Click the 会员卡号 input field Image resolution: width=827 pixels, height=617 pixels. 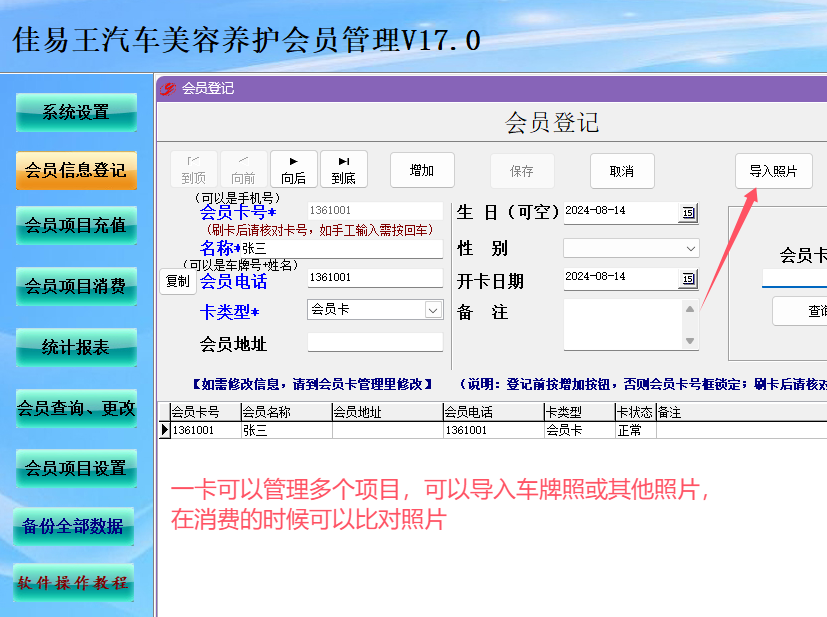pyautogui.click(x=375, y=210)
